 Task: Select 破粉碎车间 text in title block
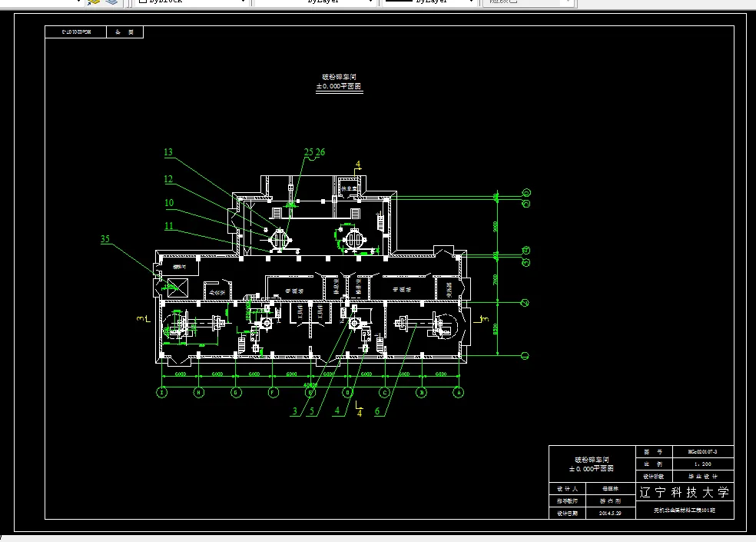click(592, 460)
